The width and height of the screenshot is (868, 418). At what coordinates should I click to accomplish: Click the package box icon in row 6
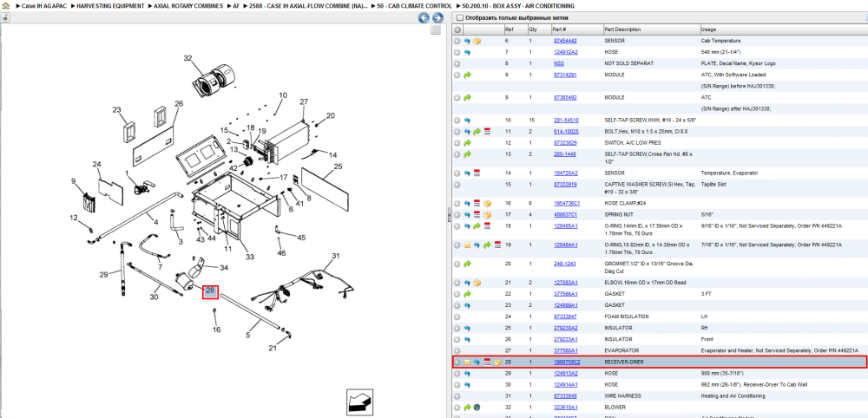(x=477, y=41)
